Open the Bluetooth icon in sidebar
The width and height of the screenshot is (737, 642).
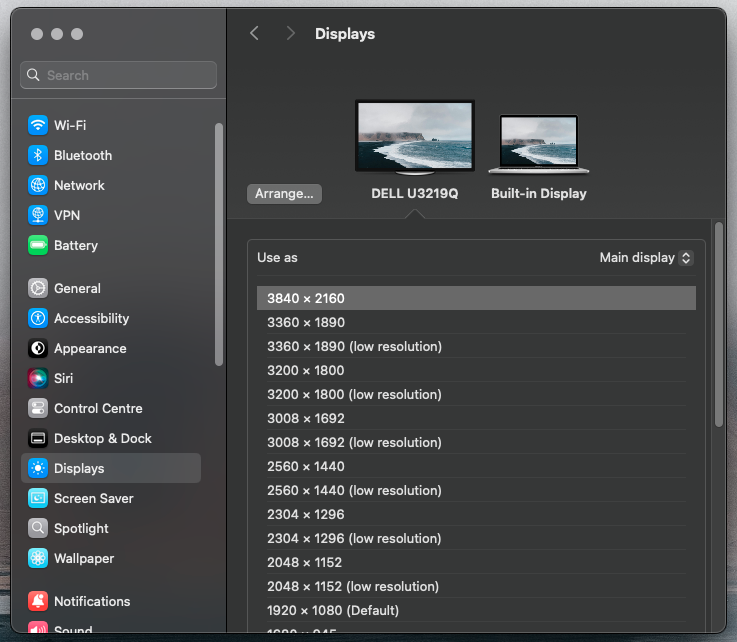tap(38, 156)
